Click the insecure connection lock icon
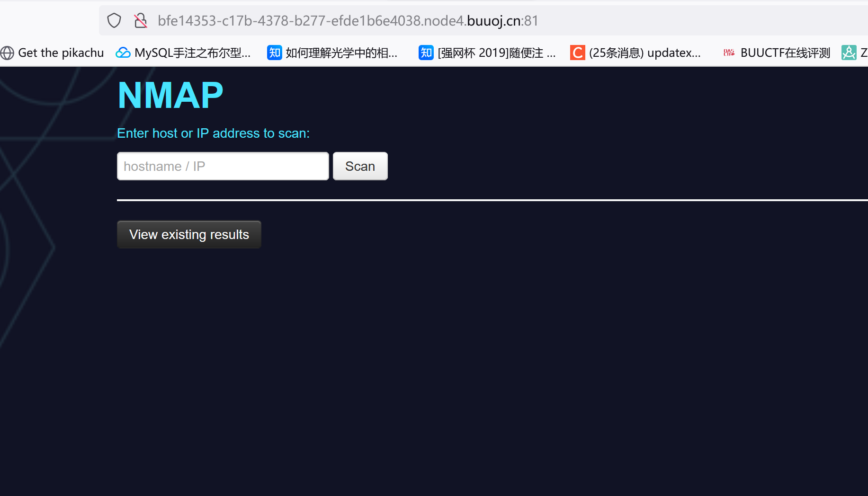 [x=141, y=21]
